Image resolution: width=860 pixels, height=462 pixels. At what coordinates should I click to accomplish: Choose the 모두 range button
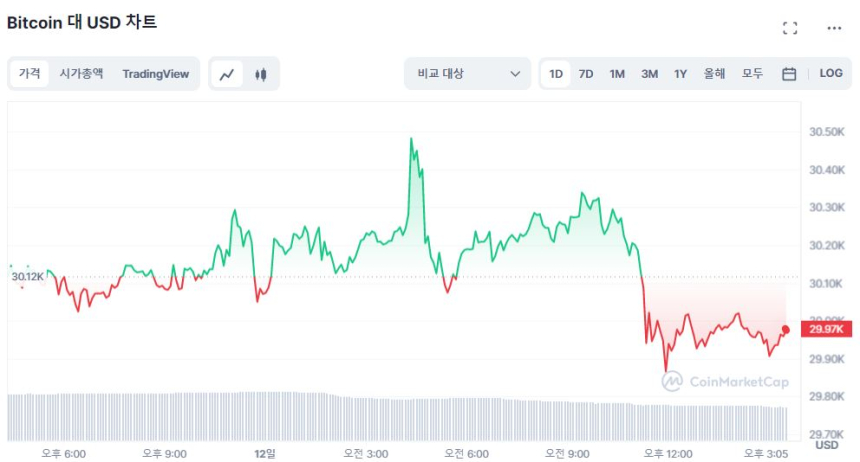752,74
